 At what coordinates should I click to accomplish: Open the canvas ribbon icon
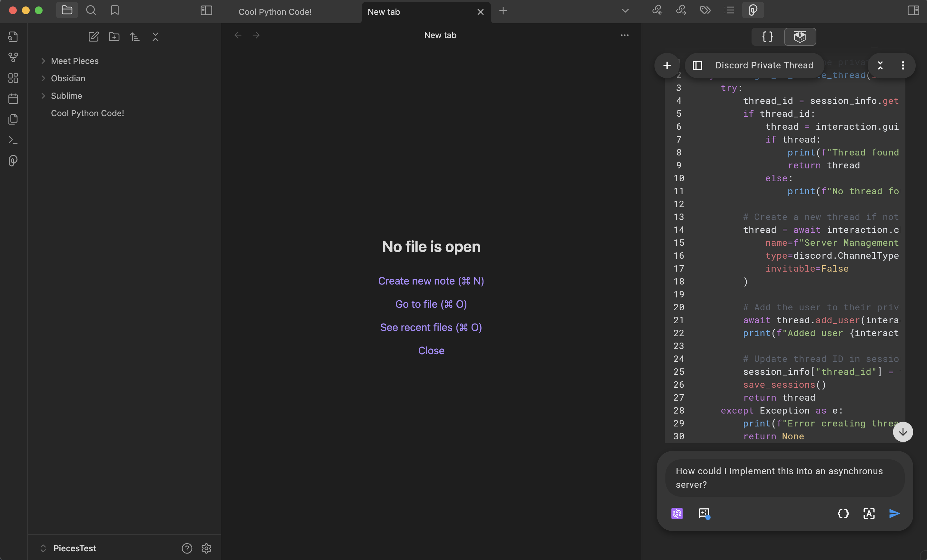[13, 78]
